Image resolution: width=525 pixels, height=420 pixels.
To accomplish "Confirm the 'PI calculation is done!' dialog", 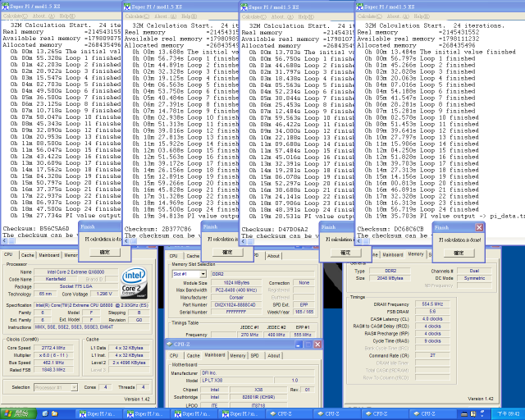I will 459,253.
